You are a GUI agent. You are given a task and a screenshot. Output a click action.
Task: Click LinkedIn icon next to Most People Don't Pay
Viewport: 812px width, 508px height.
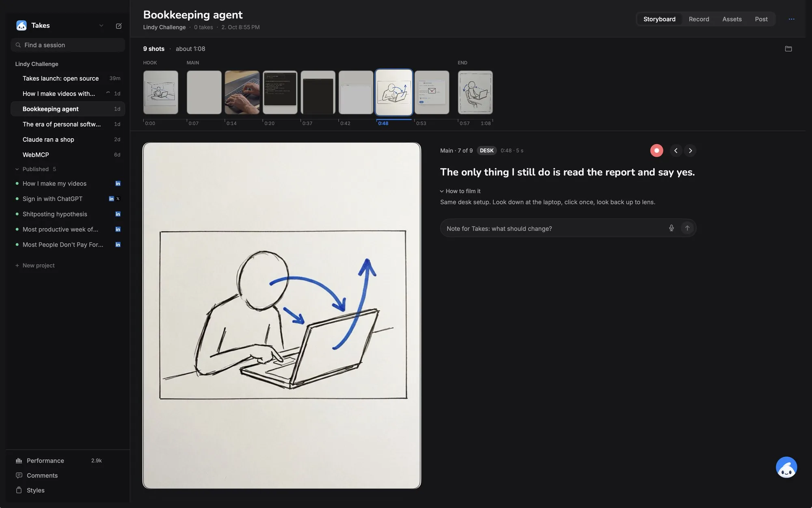(118, 245)
